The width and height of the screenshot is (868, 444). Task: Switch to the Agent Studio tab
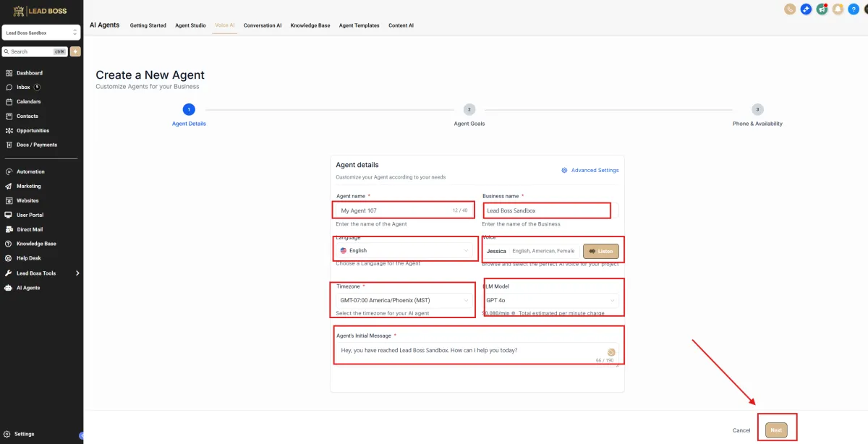point(190,25)
